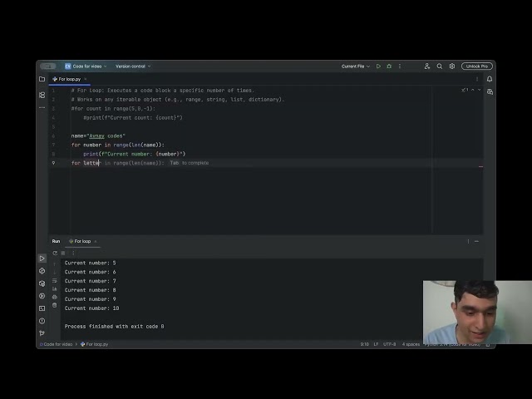Viewport: 532px width, 399px height.
Task: Open Structure tool window icon
Action: pos(42,95)
